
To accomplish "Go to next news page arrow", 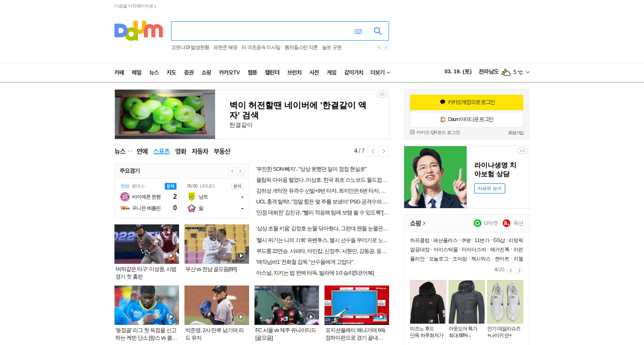I will pyautogui.click(x=384, y=151).
